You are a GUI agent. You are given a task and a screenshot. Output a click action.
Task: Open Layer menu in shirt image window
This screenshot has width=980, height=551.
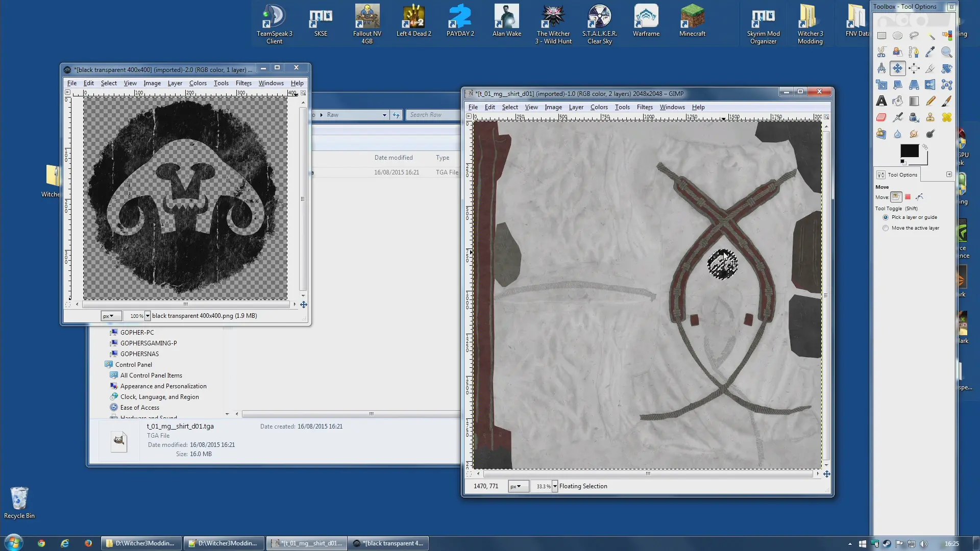point(576,107)
